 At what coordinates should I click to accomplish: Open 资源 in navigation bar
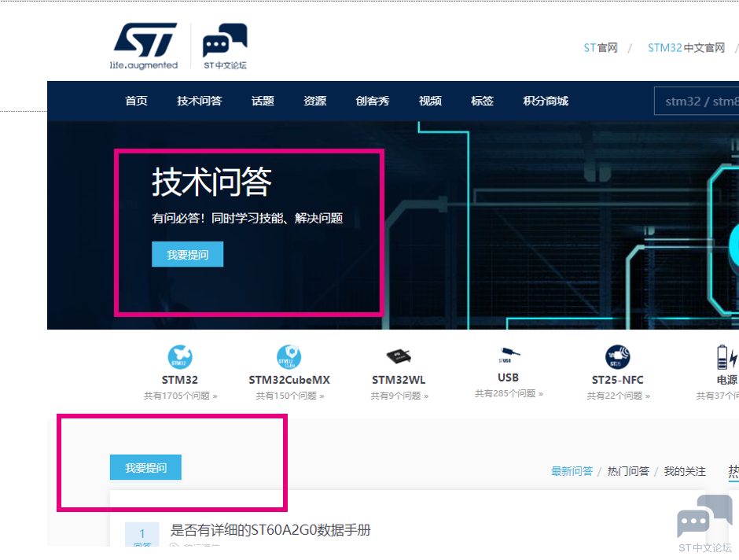click(x=314, y=101)
